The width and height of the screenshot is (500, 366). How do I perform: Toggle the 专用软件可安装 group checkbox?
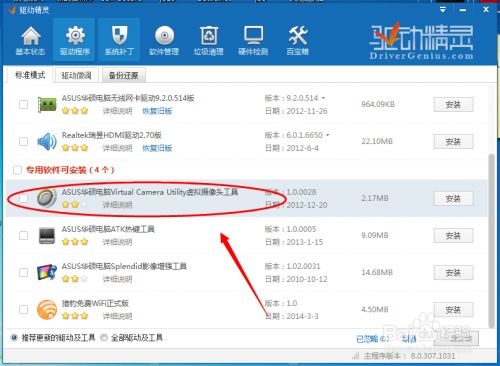click(x=17, y=170)
